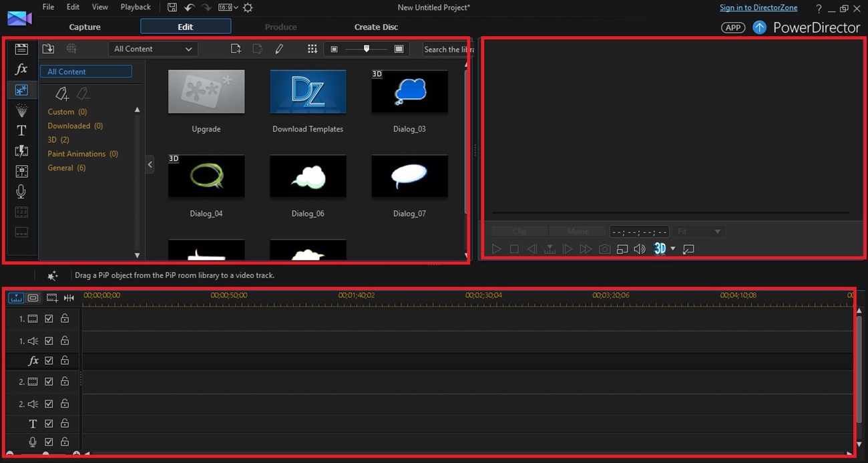Viewport: 868px width, 463px height.
Task: Open the Fit preview zoom dropdown
Action: pos(699,232)
